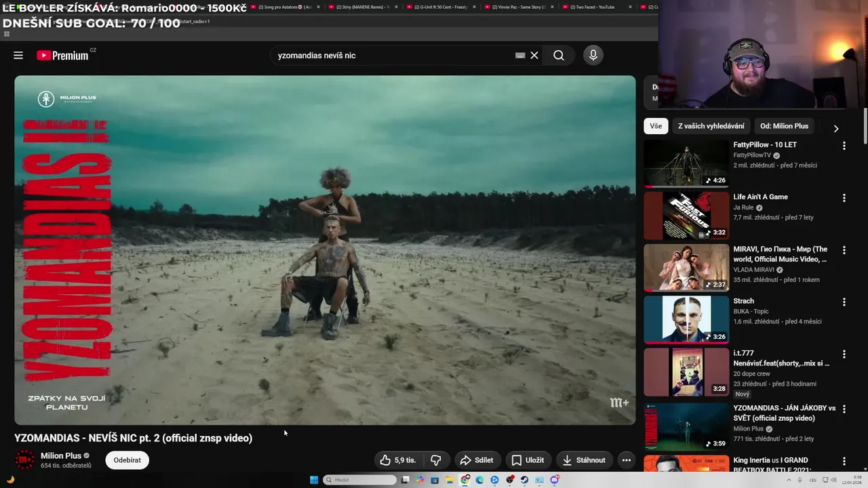Open Strach video thumbnail
The height and width of the screenshot is (488, 868).
[686, 320]
